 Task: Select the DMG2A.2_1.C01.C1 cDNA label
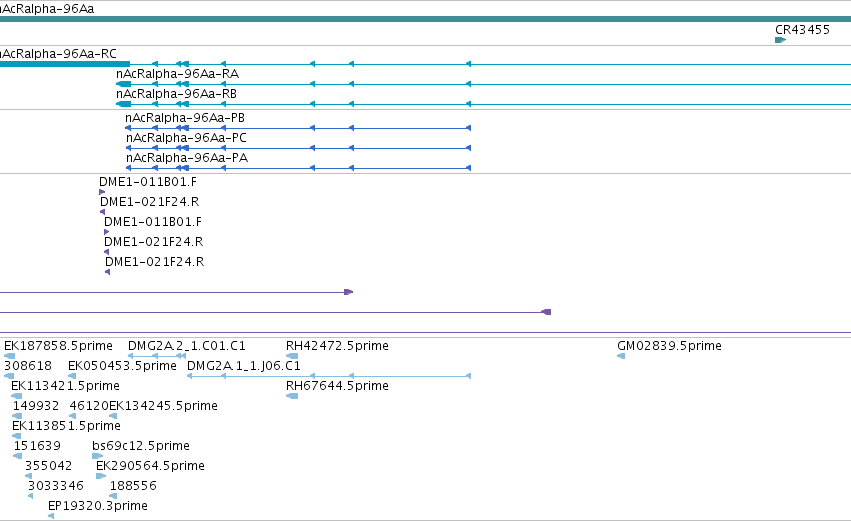[x=187, y=346]
